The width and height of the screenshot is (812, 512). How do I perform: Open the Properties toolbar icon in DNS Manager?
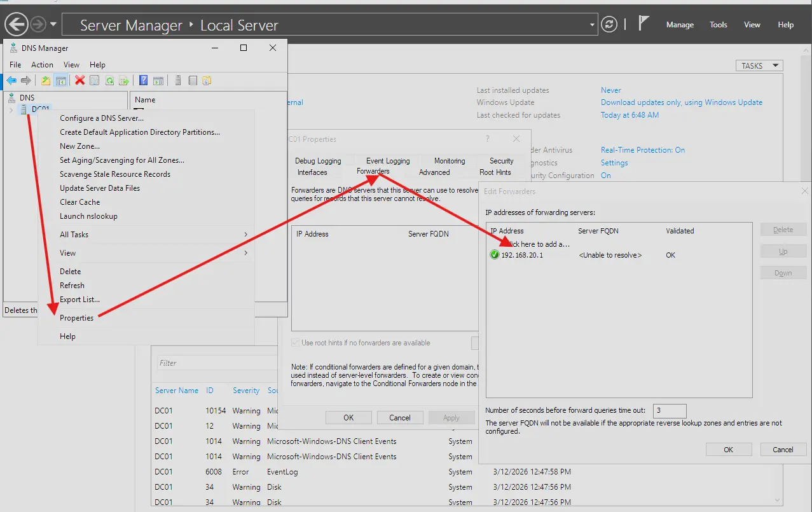[x=94, y=80]
